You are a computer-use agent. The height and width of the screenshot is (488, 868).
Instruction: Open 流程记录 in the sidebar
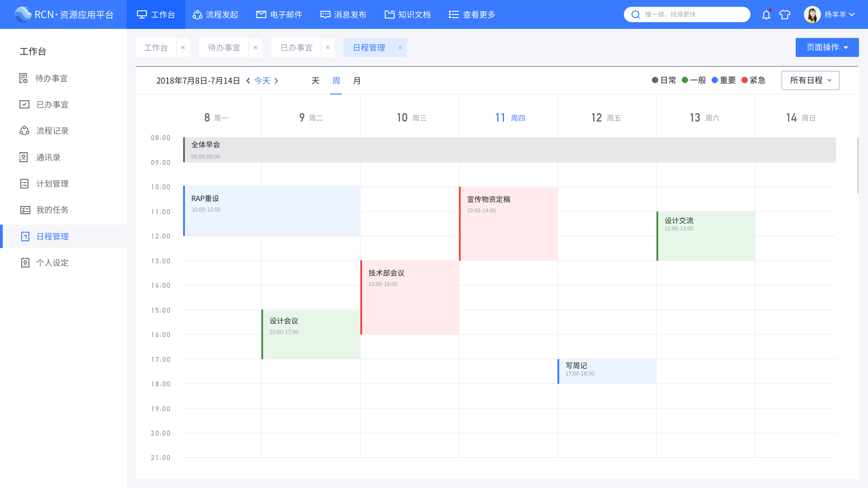[52, 131]
